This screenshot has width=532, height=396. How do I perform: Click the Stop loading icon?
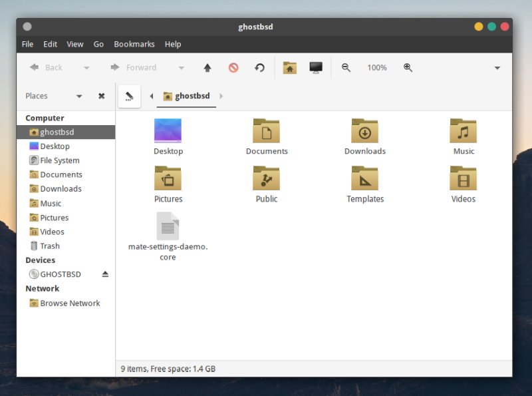coord(233,67)
